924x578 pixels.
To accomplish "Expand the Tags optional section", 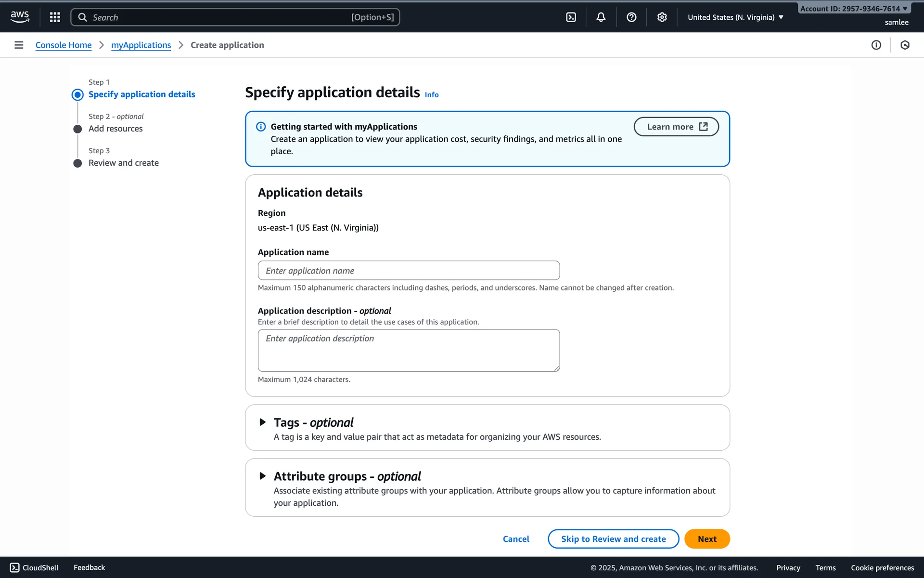I will pyautogui.click(x=263, y=422).
